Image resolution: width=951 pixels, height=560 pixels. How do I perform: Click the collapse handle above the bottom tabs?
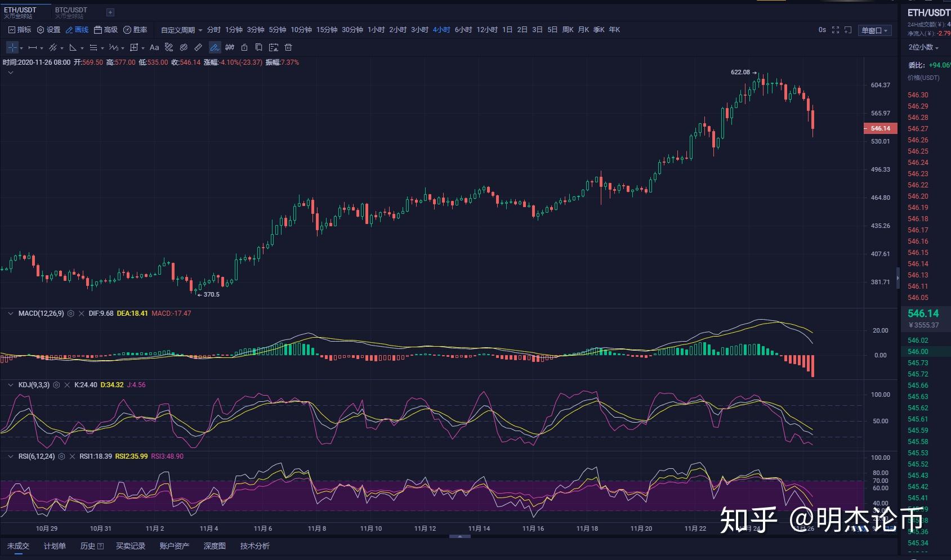[460, 536]
